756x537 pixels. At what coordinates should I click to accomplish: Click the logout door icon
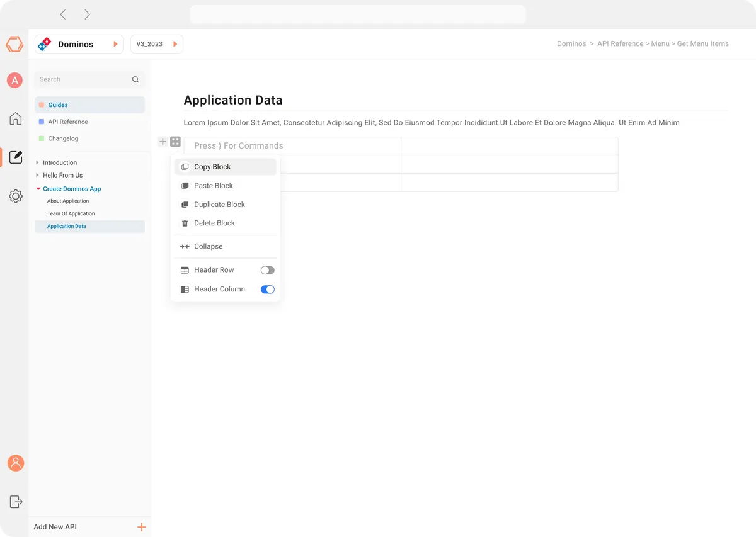pos(16,502)
